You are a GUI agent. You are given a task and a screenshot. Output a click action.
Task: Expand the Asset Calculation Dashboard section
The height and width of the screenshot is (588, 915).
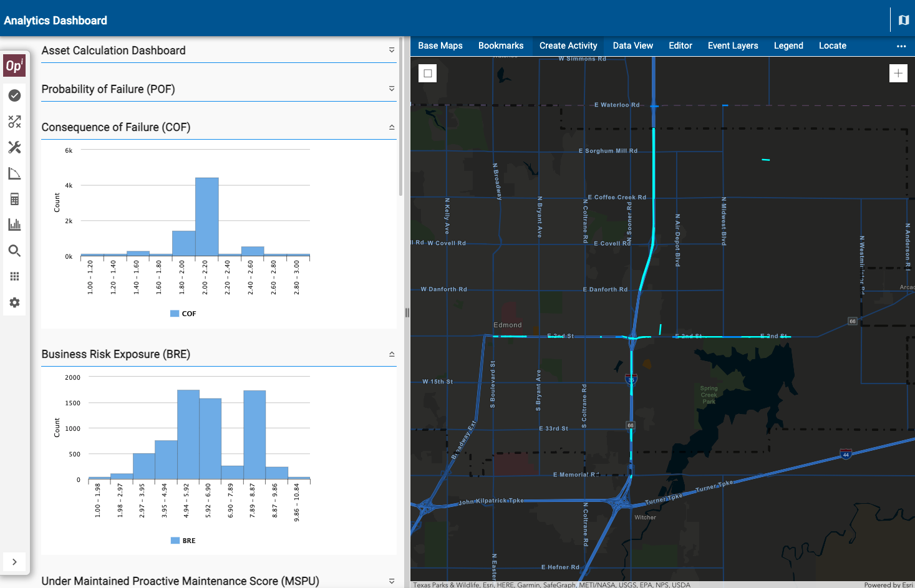pos(392,50)
